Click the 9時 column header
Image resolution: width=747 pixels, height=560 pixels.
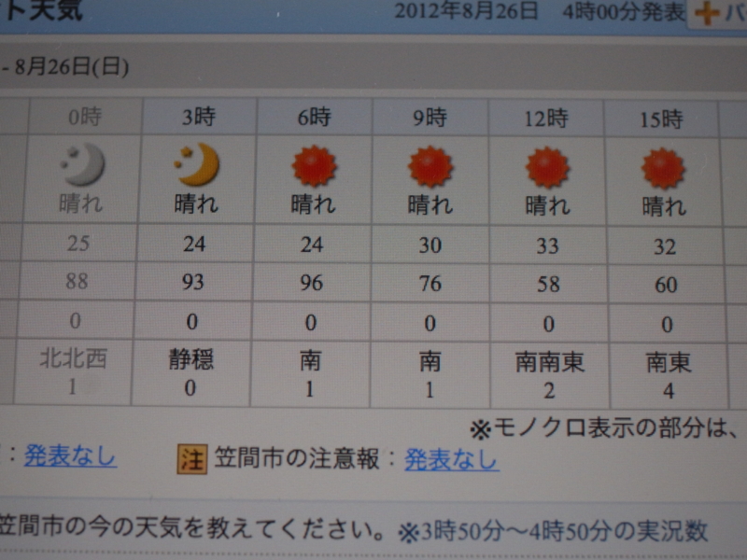[x=430, y=118]
